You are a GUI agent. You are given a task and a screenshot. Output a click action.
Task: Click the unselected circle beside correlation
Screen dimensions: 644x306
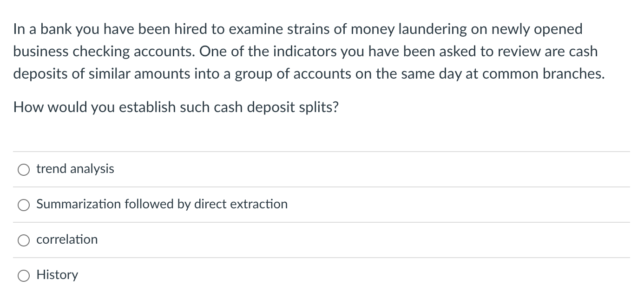[x=24, y=240]
